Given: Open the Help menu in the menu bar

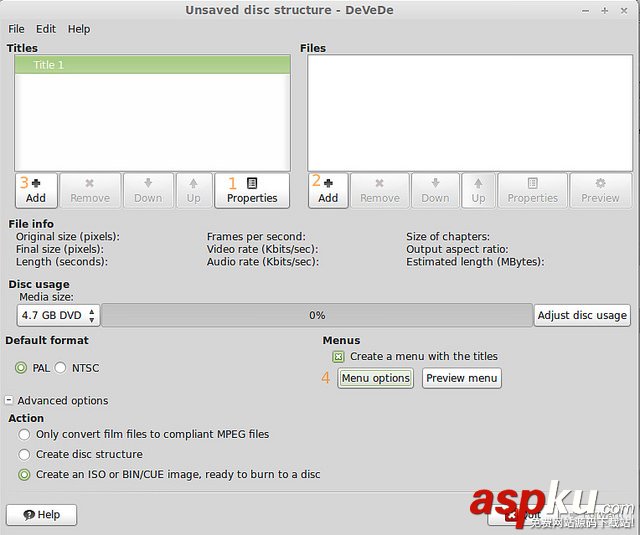Looking at the screenshot, I should click(79, 29).
